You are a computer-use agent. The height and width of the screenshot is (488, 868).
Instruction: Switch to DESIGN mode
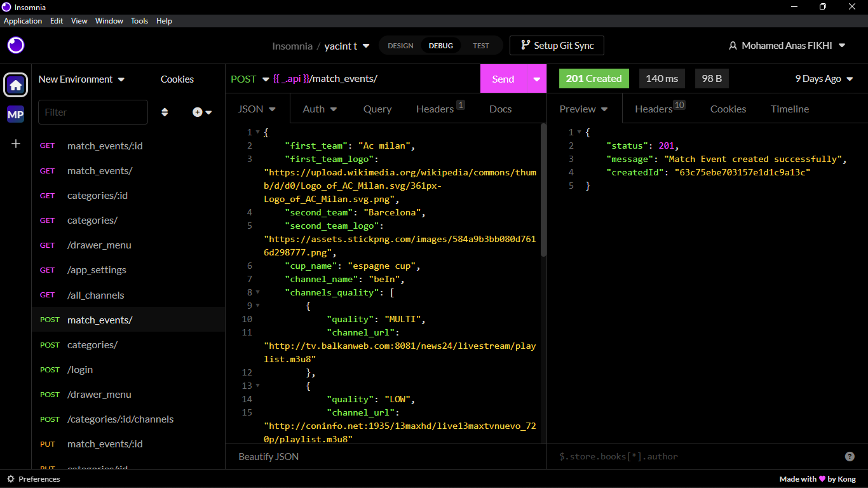click(400, 46)
